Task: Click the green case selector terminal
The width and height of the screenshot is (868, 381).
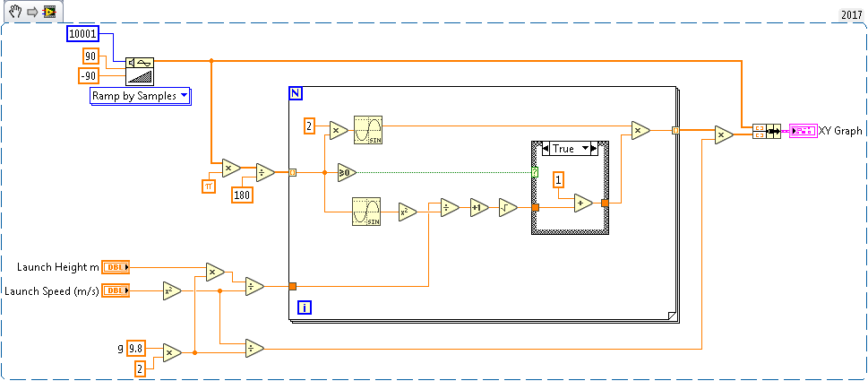Action: click(535, 172)
